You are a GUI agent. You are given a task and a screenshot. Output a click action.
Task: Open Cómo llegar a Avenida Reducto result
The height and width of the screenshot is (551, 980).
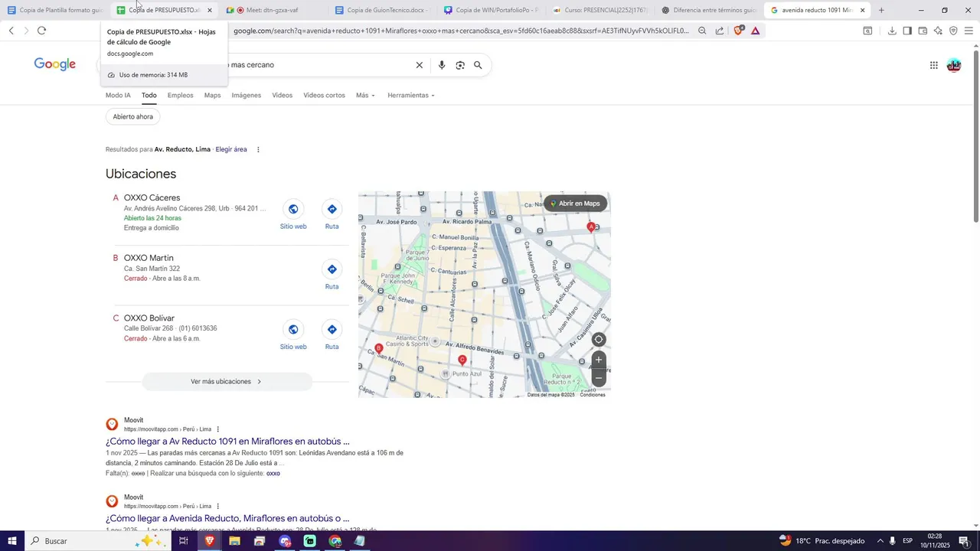pyautogui.click(x=227, y=518)
